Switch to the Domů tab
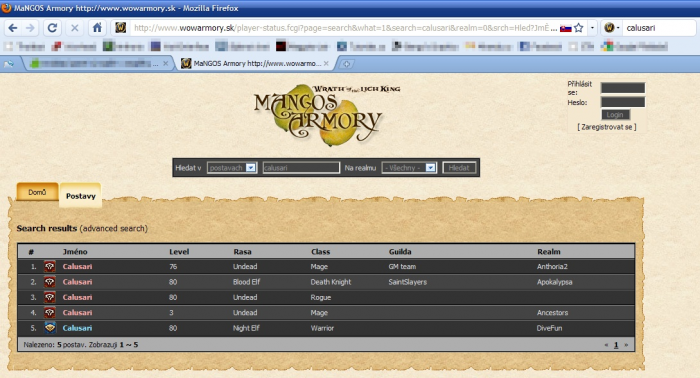Screen dimensions: 700x378 tap(37, 192)
